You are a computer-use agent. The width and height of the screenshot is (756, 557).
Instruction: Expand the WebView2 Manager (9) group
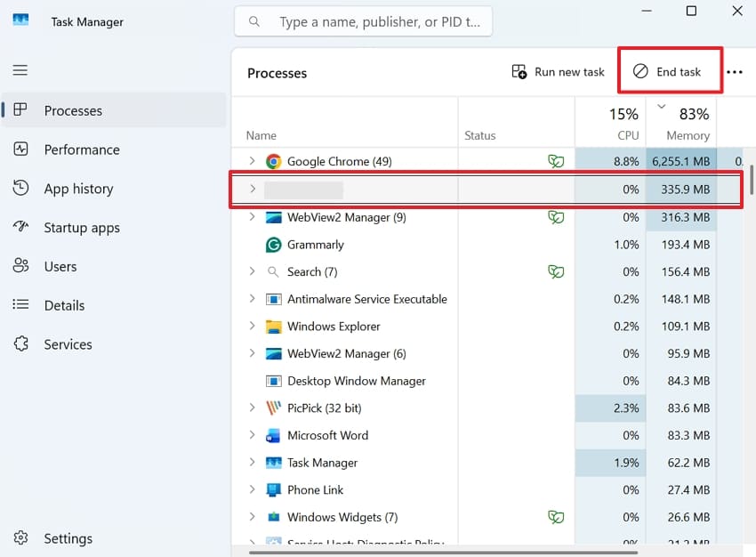pyautogui.click(x=253, y=217)
